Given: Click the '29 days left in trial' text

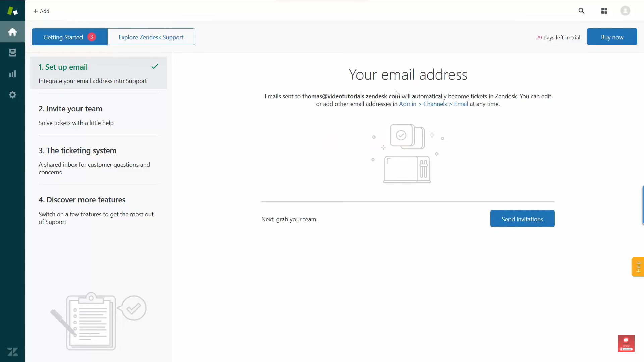Looking at the screenshot, I should point(558,37).
